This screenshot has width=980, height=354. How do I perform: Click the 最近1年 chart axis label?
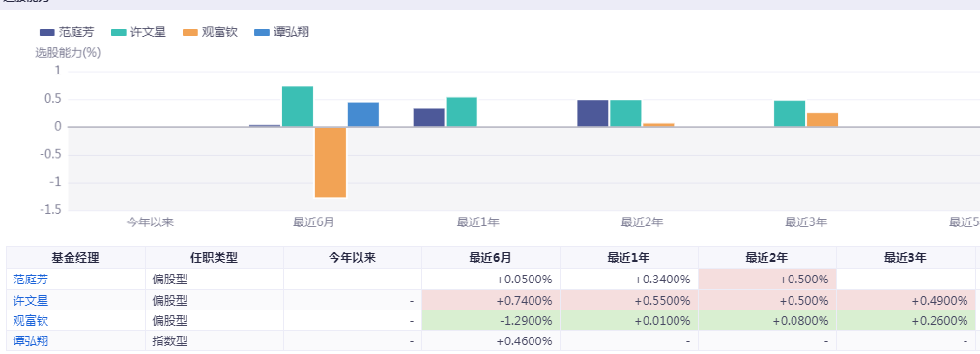[x=478, y=221]
